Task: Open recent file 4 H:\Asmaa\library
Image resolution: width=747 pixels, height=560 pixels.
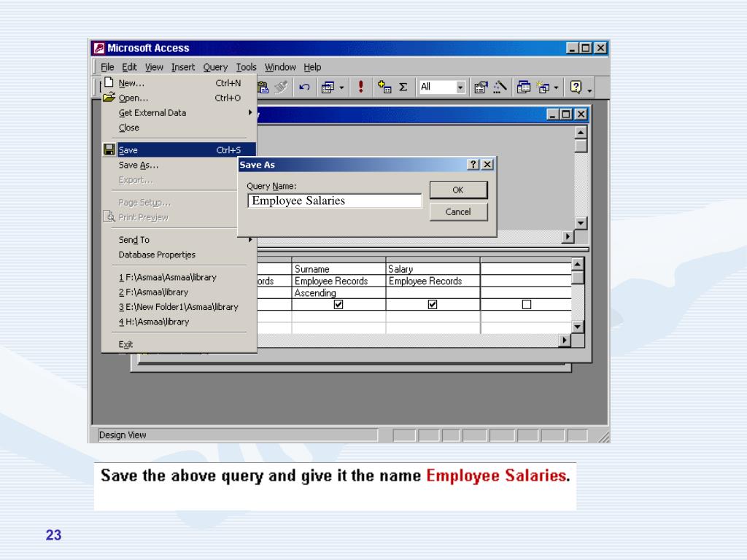Action: 179,322
